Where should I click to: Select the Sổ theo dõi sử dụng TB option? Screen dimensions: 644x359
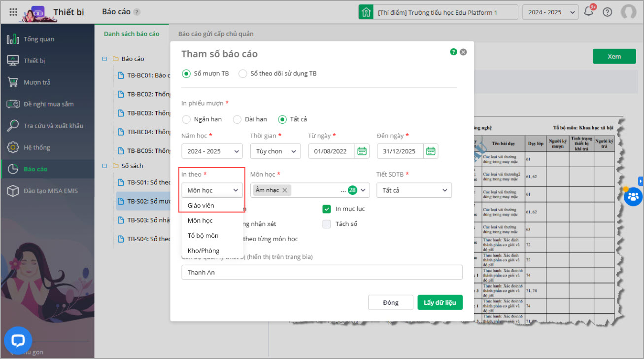coord(243,73)
